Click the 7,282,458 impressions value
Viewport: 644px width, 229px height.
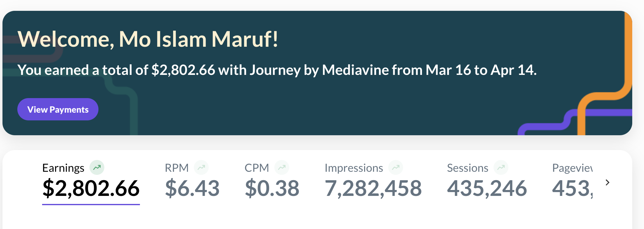373,188
